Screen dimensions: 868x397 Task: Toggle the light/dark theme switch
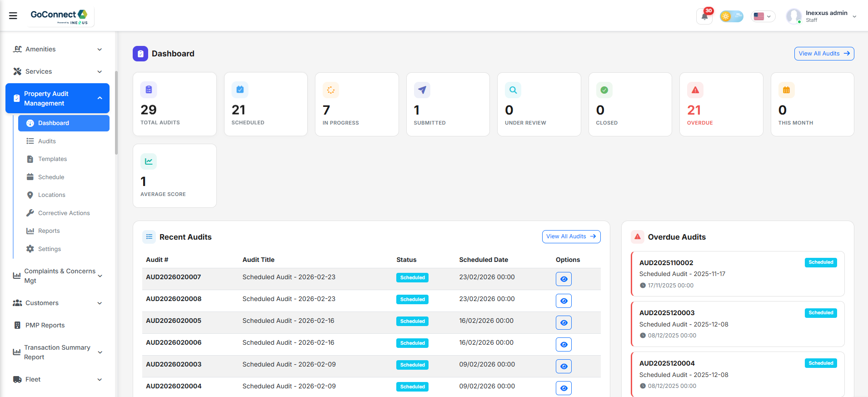732,16
